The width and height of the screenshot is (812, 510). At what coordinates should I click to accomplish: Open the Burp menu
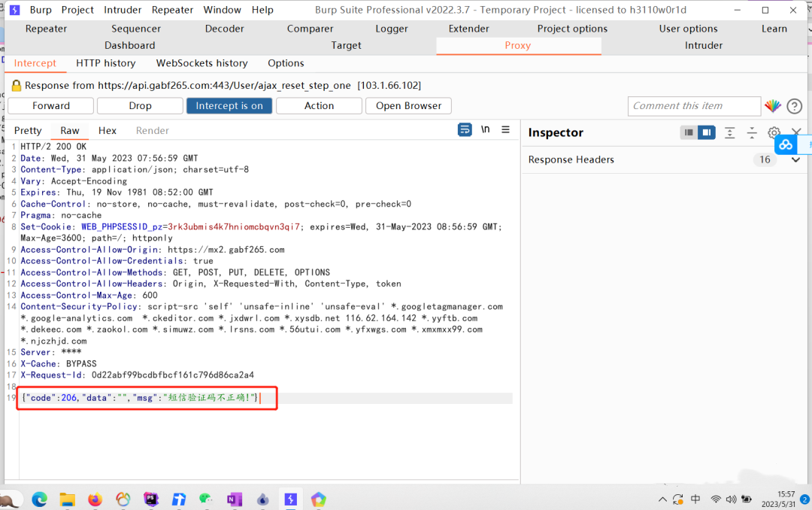coord(41,10)
